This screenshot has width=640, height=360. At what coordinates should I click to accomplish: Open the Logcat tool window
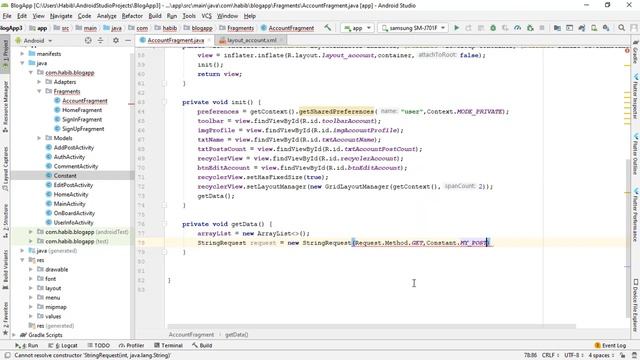[63, 345]
